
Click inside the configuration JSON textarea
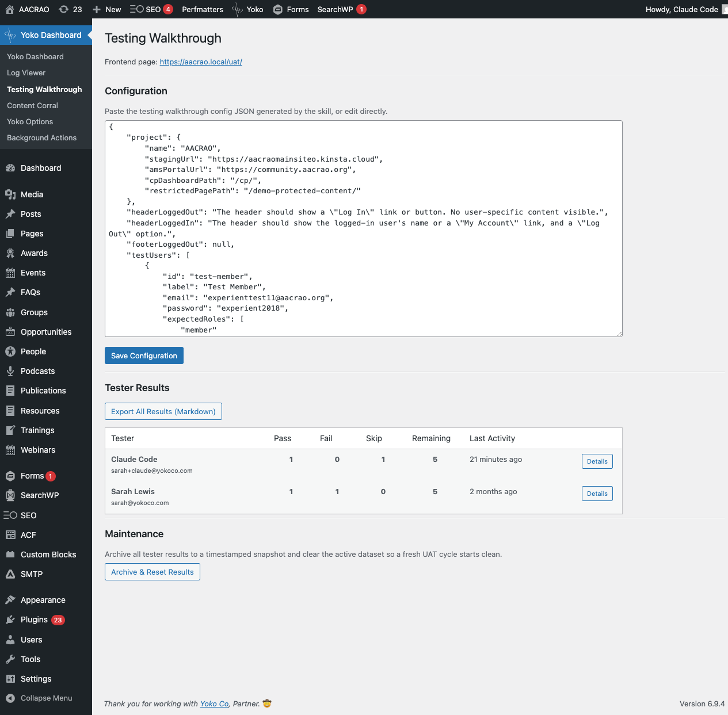pyautogui.click(x=364, y=228)
